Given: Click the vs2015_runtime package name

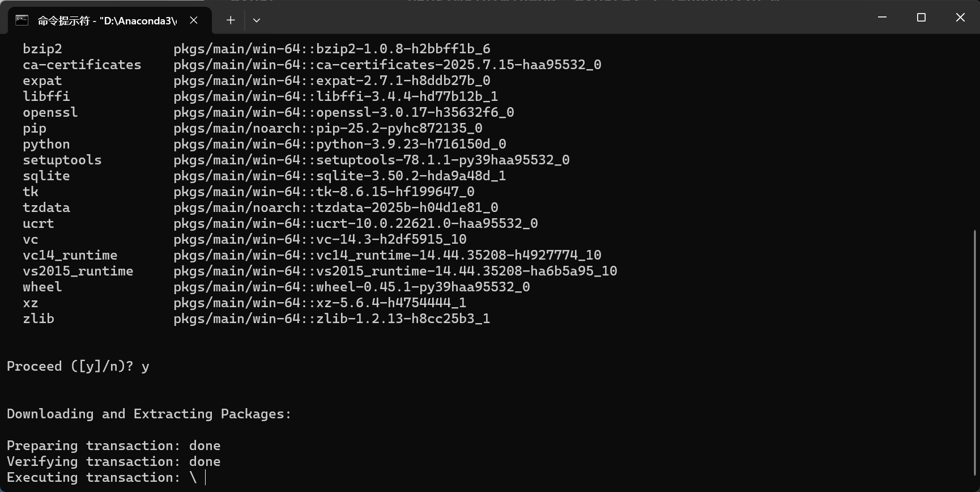Looking at the screenshot, I should coord(78,271).
